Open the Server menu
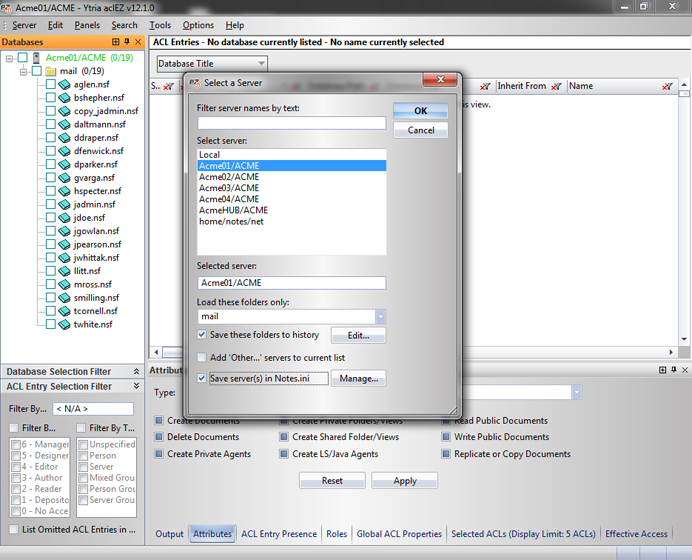Image resolution: width=692 pixels, height=560 pixels. point(24,25)
